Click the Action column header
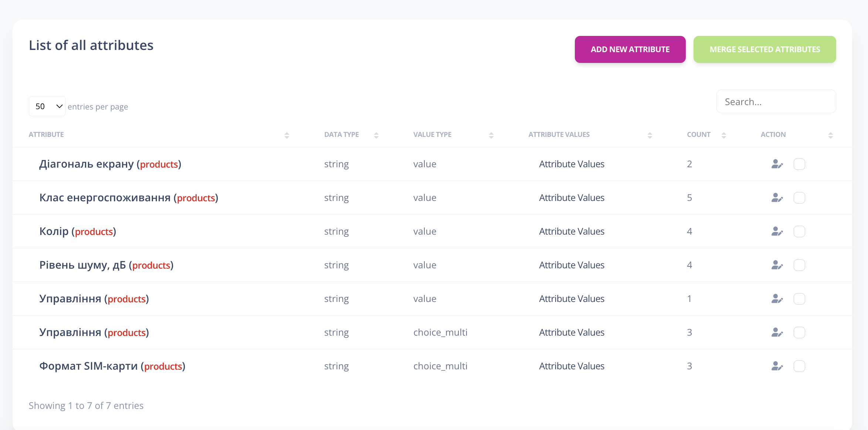This screenshot has height=430, width=868. (x=773, y=135)
